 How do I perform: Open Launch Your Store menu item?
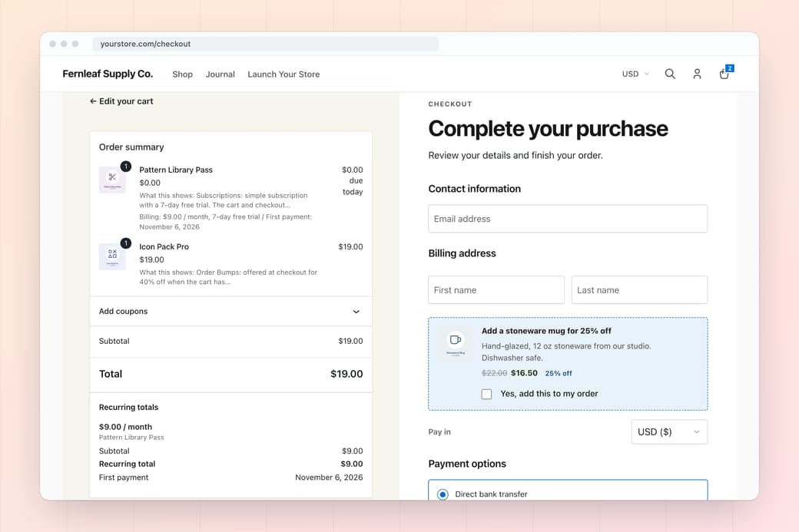[x=283, y=74]
